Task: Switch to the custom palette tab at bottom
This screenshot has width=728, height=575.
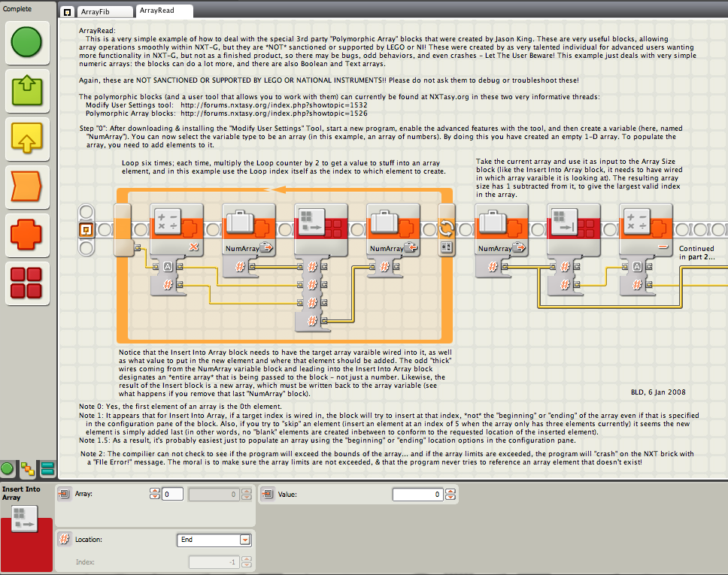Action: point(47,469)
